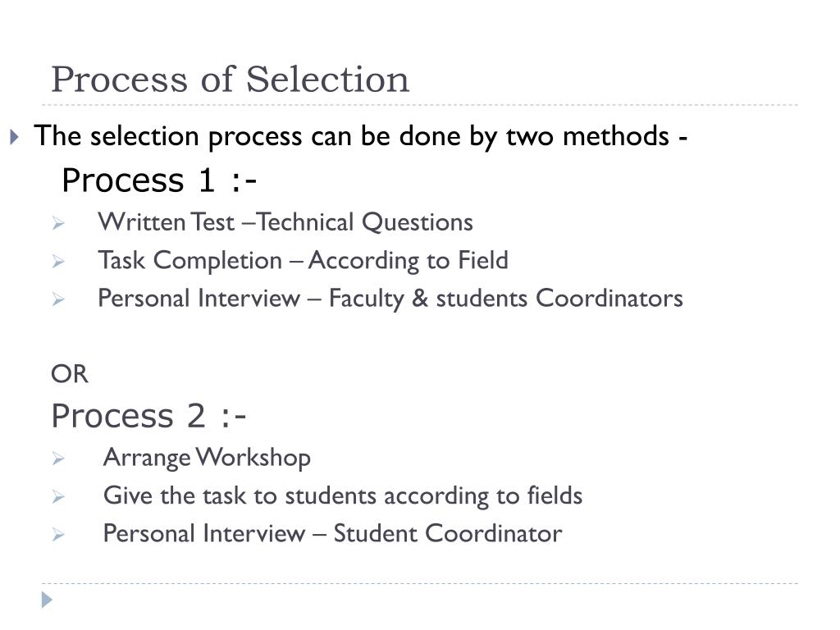
Task: Click the blue triangle beside the selection process line
Action: pos(15,137)
